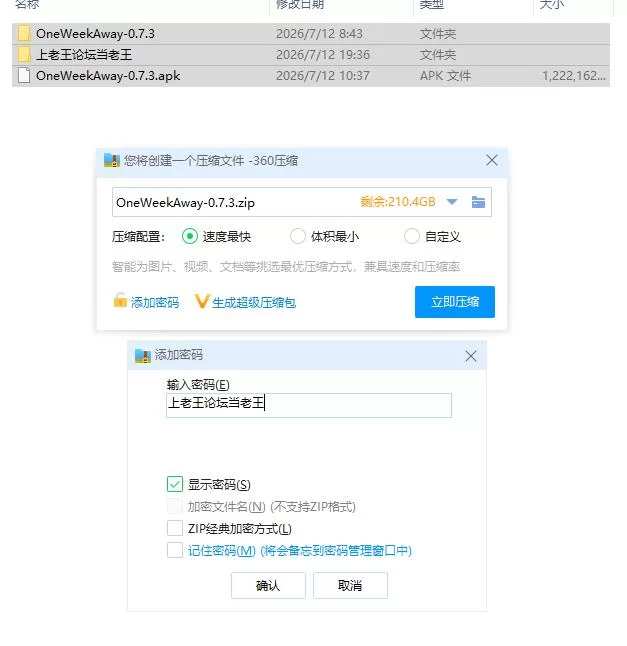Click the 压缩配置: label
627x646 pixels.
tap(138, 237)
